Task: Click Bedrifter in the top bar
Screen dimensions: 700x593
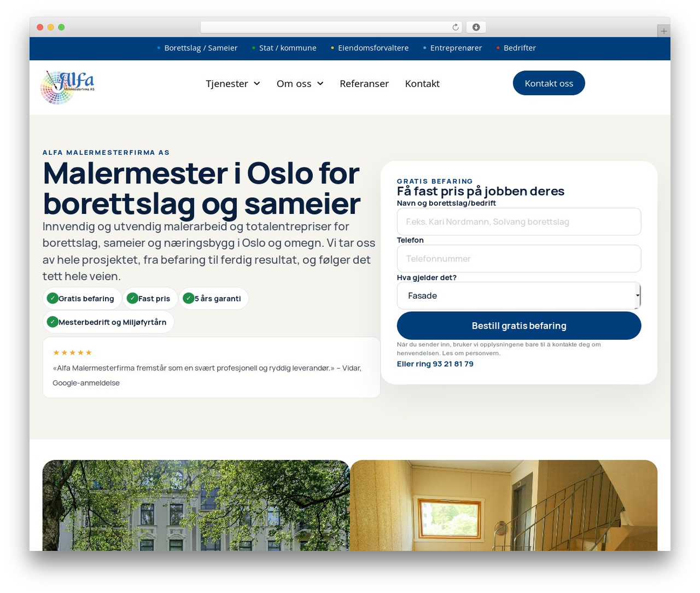Action: pyautogui.click(x=520, y=48)
